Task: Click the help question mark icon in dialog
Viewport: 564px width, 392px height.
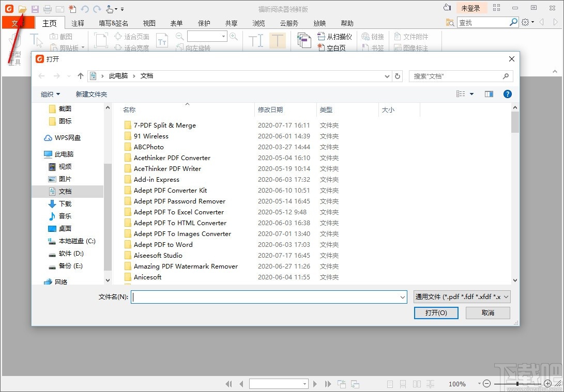Action: pyautogui.click(x=507, y=94)
